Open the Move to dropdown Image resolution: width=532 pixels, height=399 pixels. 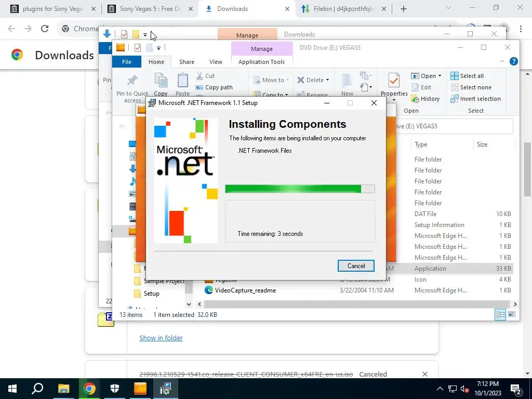(x=271, y=80)
